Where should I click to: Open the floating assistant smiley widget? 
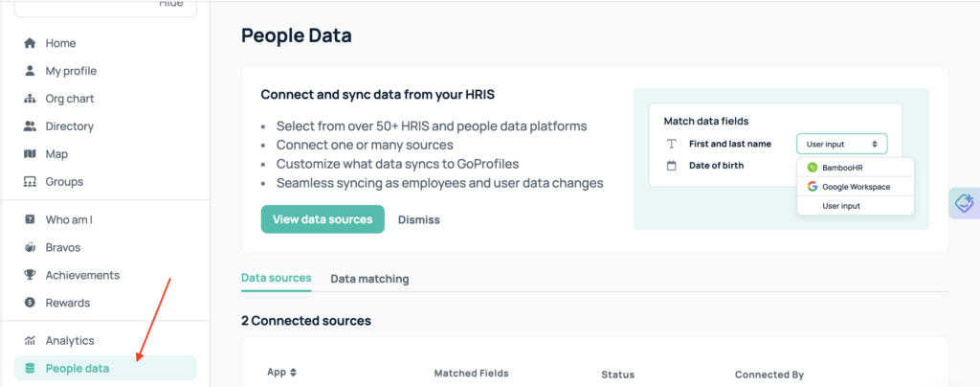(x=965, y=203)
